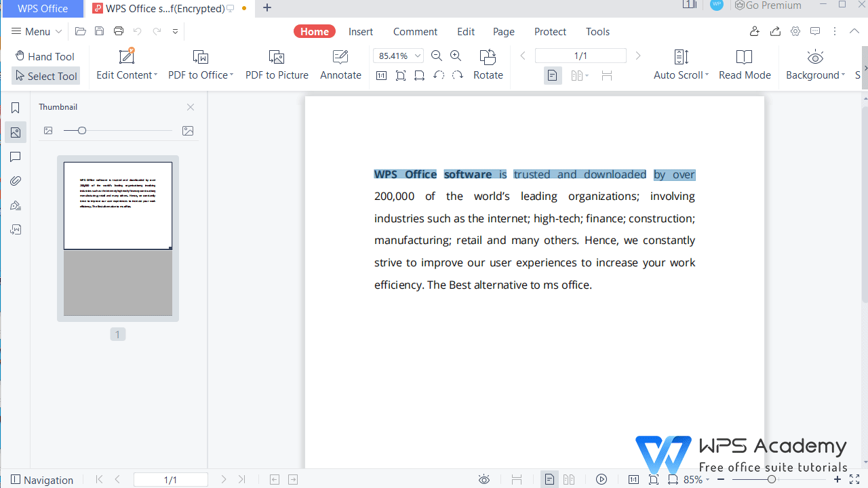This screenshot has height=488, width=868.
Task: Open the Protect tab
Action: [550, 31]
